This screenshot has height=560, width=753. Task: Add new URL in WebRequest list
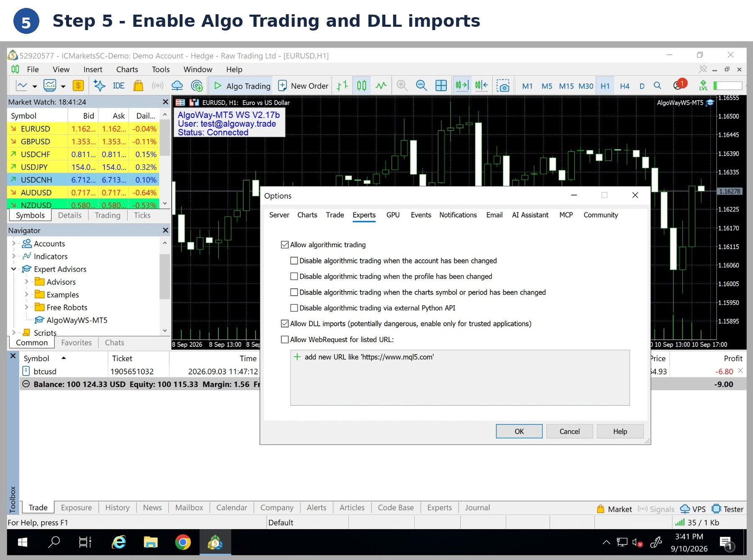pyautogui.click(x=364, y=357)
